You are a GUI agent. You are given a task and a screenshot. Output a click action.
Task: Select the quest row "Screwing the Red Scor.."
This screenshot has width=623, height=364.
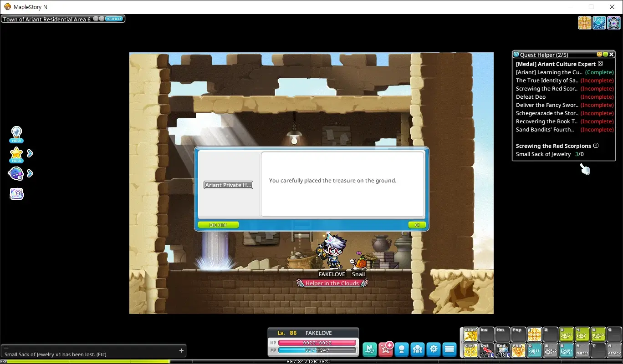pyautogui.click(x=565, y=89)
